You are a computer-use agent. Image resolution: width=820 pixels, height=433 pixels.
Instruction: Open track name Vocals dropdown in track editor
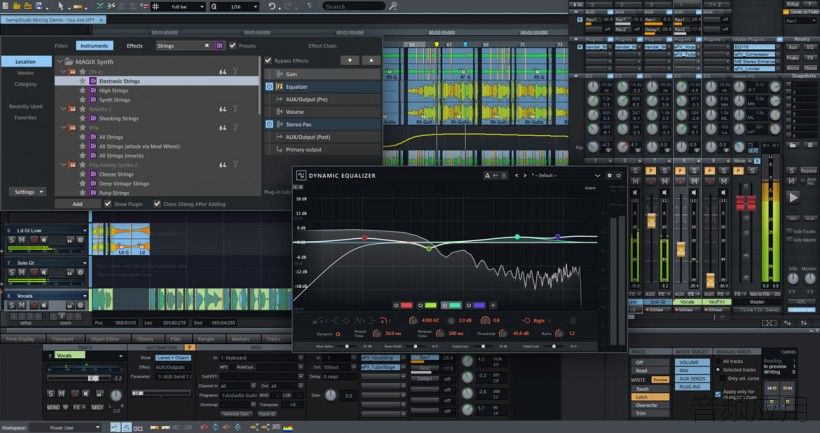(x=121, y=356)
